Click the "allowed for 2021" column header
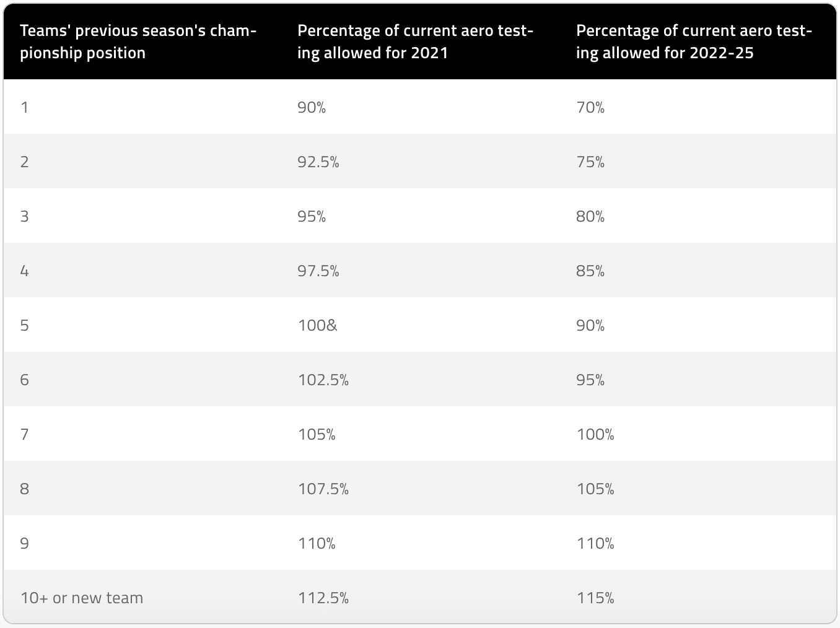Image resolution: width=840 pixels, height=628 pixels. click(415, 41)
